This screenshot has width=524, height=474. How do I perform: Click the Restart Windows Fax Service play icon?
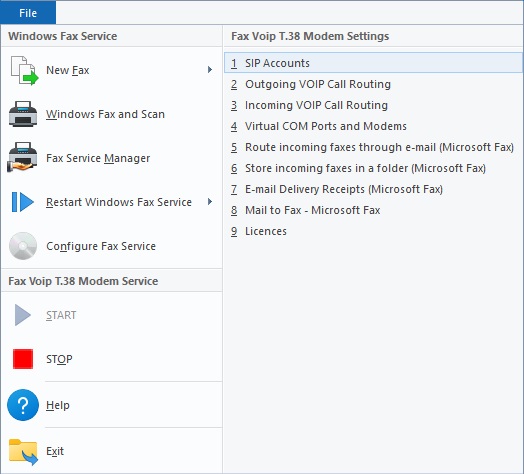22,202
